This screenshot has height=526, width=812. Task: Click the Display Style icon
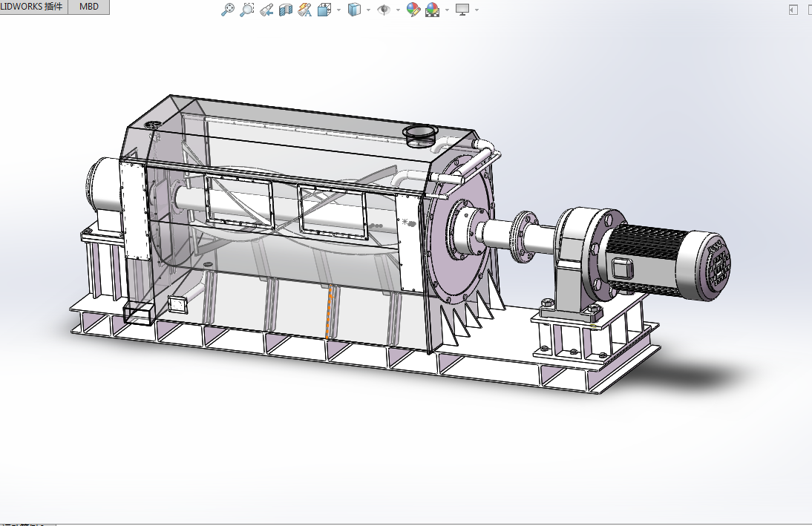point(355,10)
